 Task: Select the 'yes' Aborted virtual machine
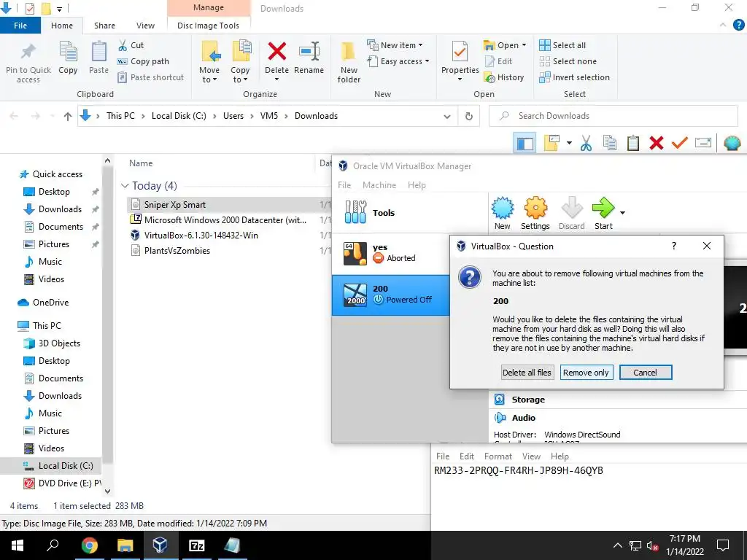point(391,253)
